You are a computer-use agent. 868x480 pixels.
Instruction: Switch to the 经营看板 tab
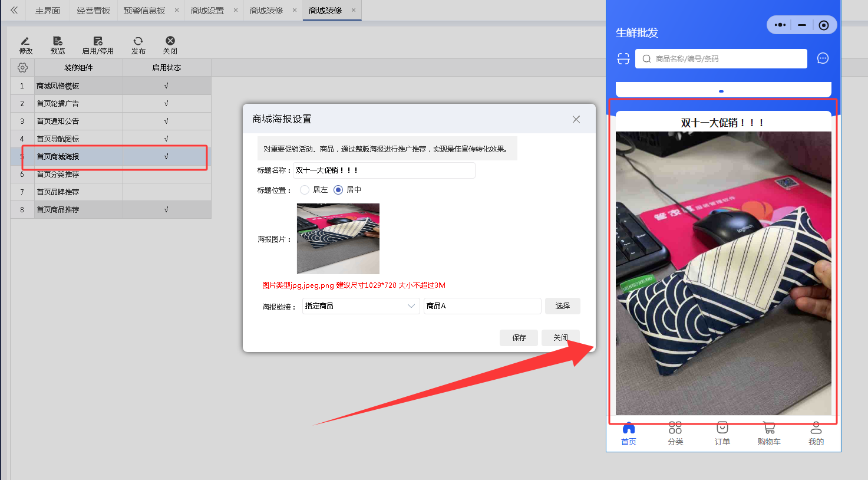point(94,11)
